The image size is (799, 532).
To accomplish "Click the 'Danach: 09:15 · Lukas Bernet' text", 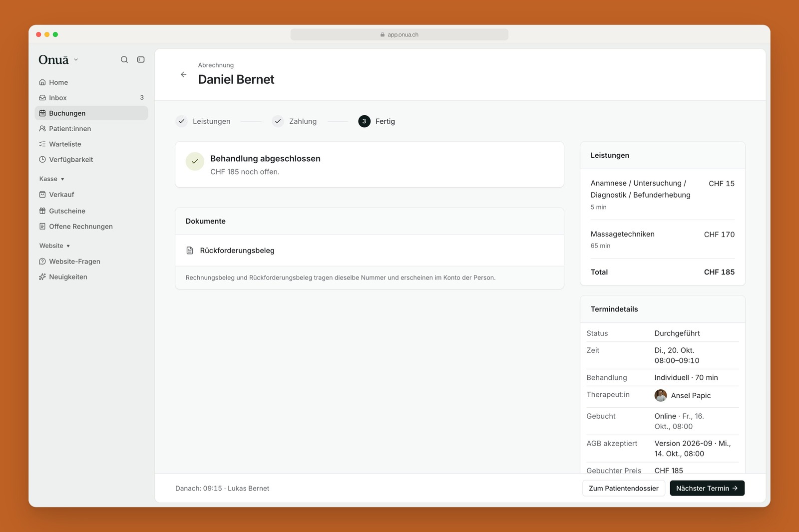I will [222, 489].
